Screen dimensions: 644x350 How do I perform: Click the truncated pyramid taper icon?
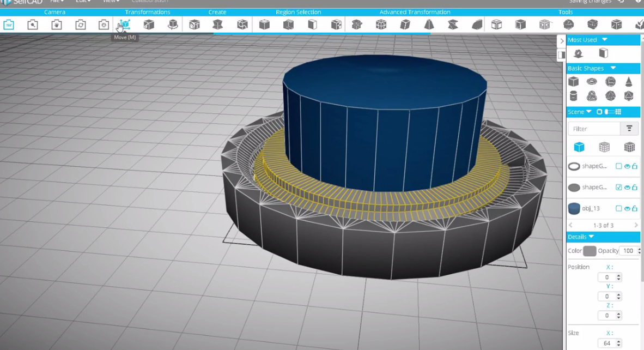[x=429, y=25]
